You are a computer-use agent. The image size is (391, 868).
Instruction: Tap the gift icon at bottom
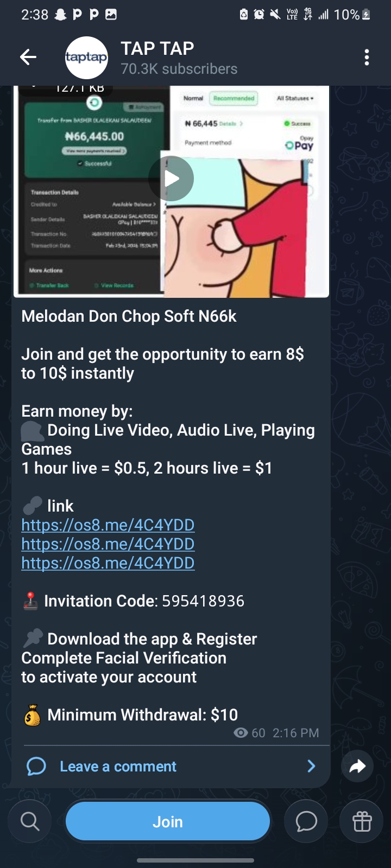[362, 821]
